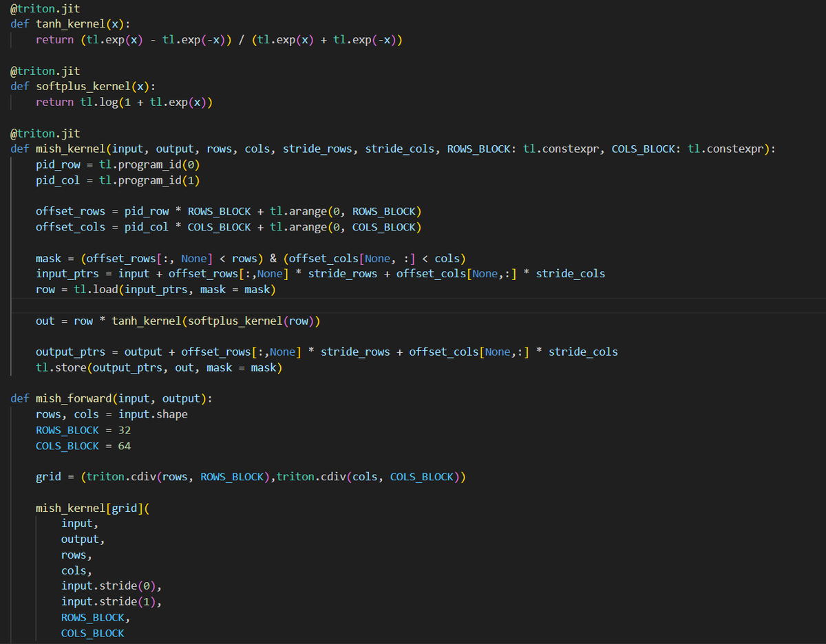Viewport: 826px width, 644px height.
Task: Click the 'input.stride(1),' argument line
Action: tap(112, 603)
